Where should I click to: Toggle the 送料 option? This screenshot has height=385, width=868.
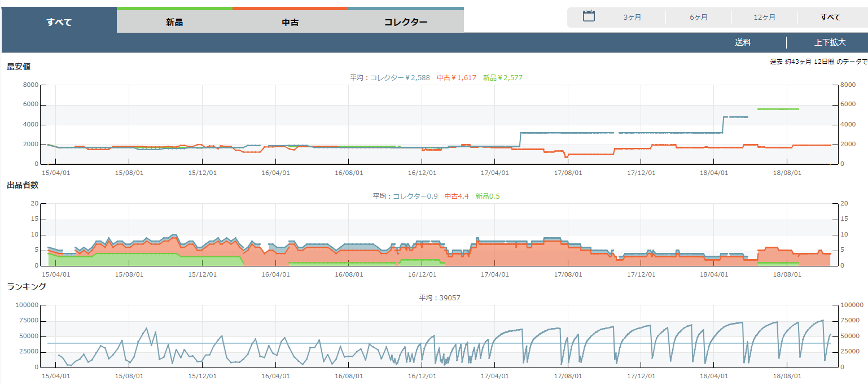(743, 42)
